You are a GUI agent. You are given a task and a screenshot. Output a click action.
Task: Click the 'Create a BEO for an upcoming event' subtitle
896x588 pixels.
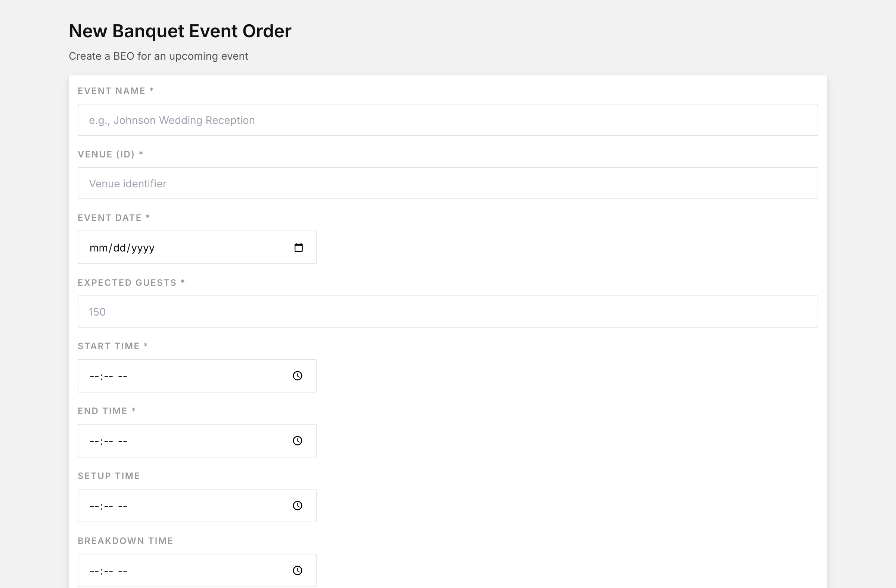pos(158,56)
